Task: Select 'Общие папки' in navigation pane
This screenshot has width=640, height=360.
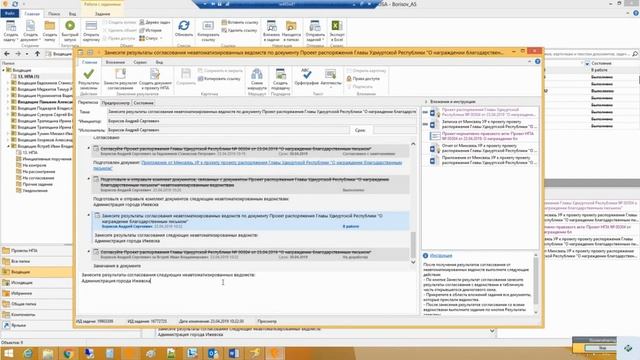Action: pos(24,304)
